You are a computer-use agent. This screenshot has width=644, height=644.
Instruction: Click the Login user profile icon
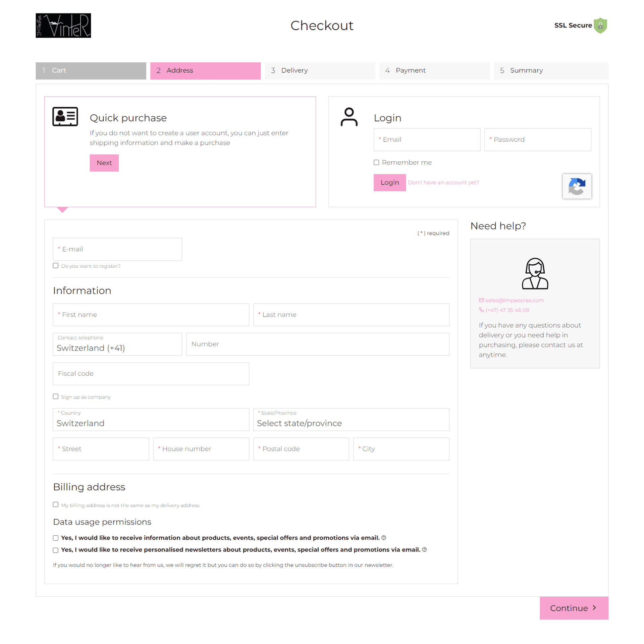point(349,117)
